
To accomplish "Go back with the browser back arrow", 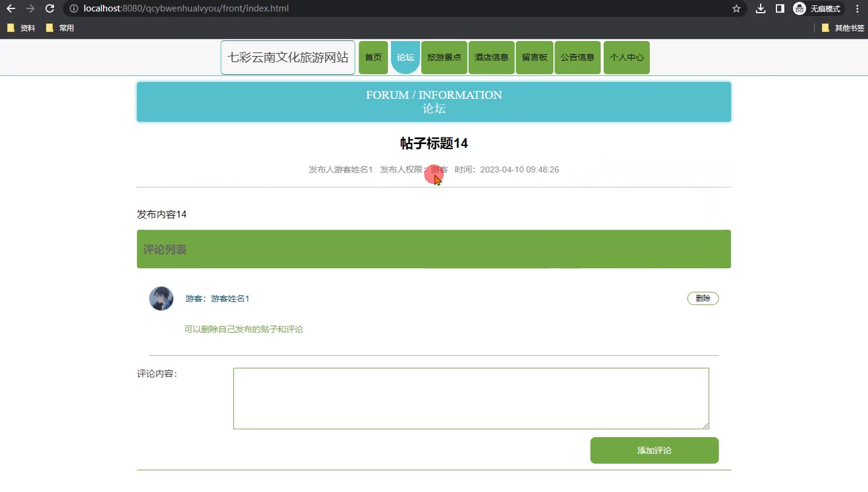I will 11,8.
